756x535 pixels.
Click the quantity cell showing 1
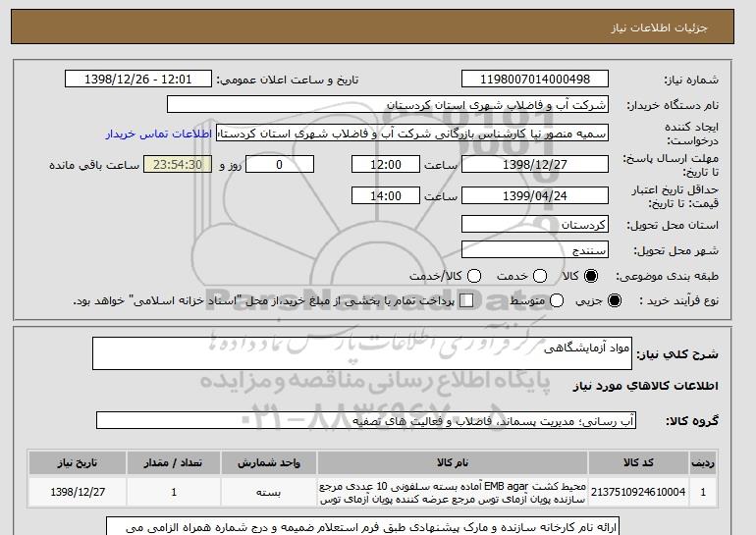point(174,492)
